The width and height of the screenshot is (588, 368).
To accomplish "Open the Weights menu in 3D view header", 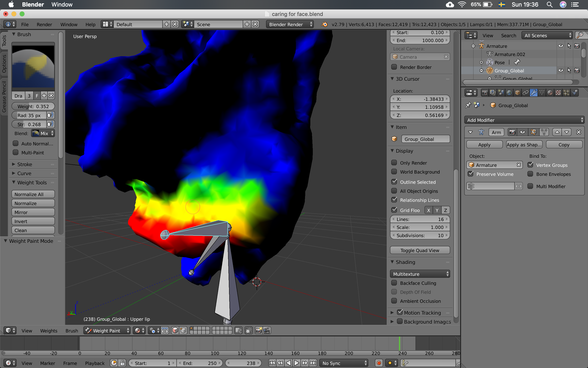I will coord(49,331).
